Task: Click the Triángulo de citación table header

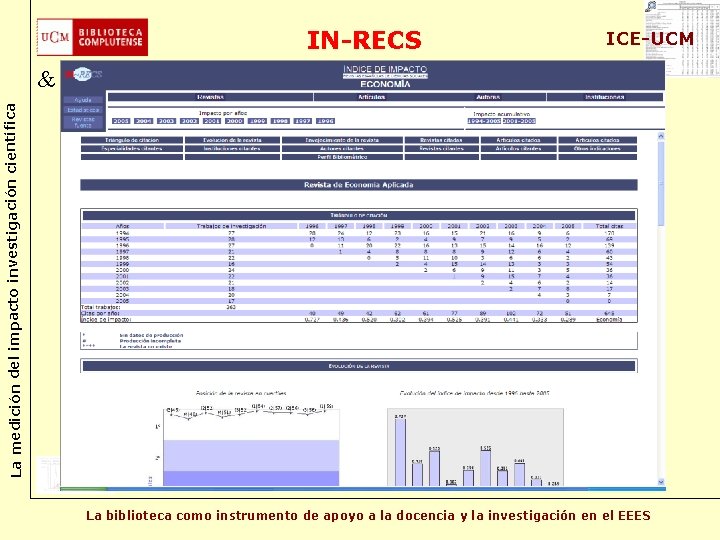Action: [x=359, y=215]
